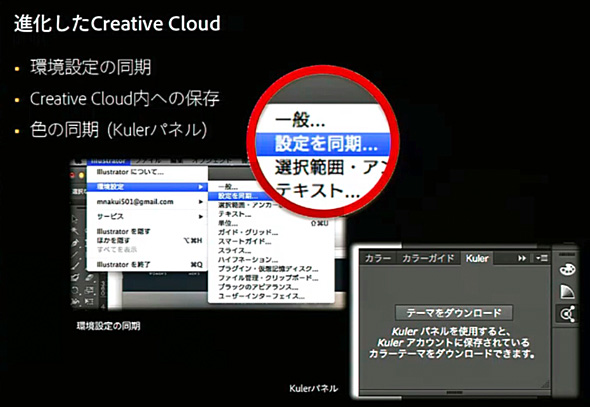This screenshot has height=407, width=590.
Task: Open the Illustrator application menu in menu bar
Action: (x=108, y=161)
